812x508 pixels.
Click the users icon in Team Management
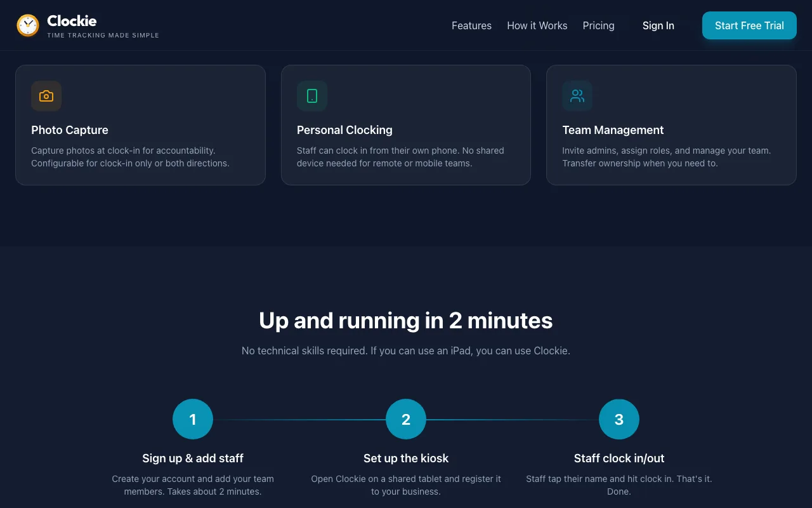pos(577,96)
